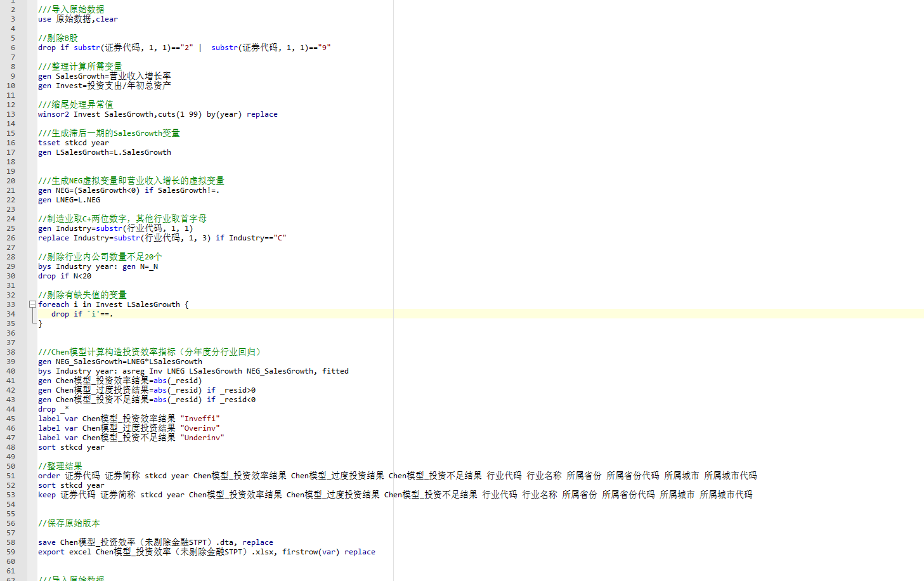924x581 pixels.
Task: Collapse the foreach loop fold marker
Action: (x=32, y=304)
